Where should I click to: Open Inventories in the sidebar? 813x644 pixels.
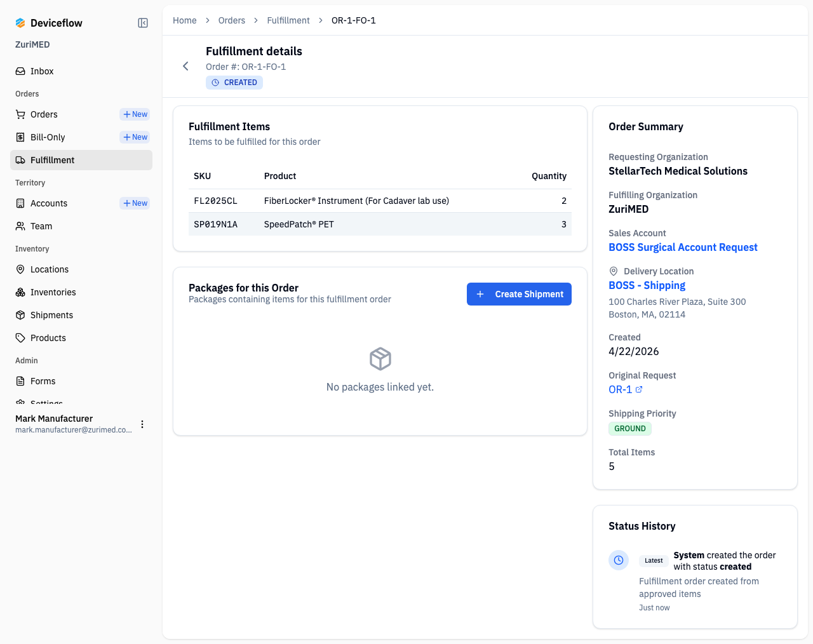(x=81, y=292)
